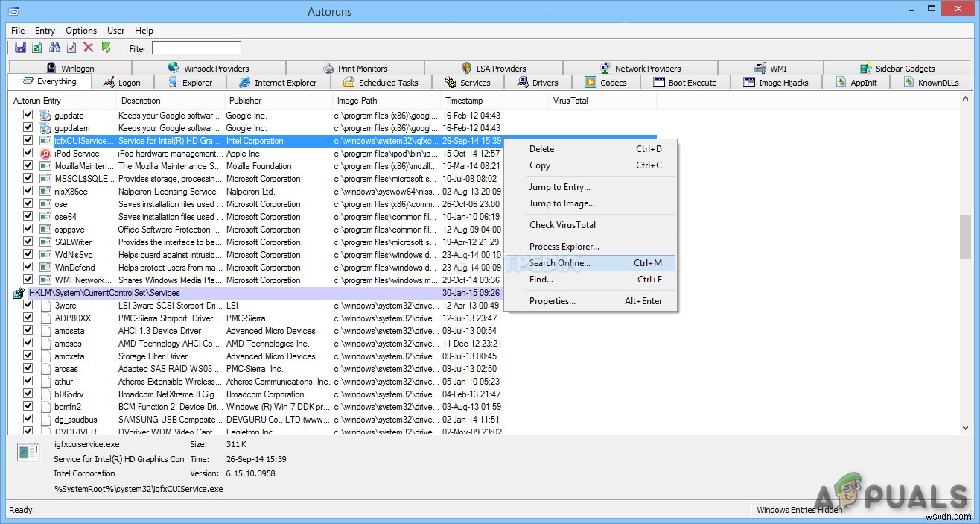Select Check VirusTotal in the context menu

point(562,224)
